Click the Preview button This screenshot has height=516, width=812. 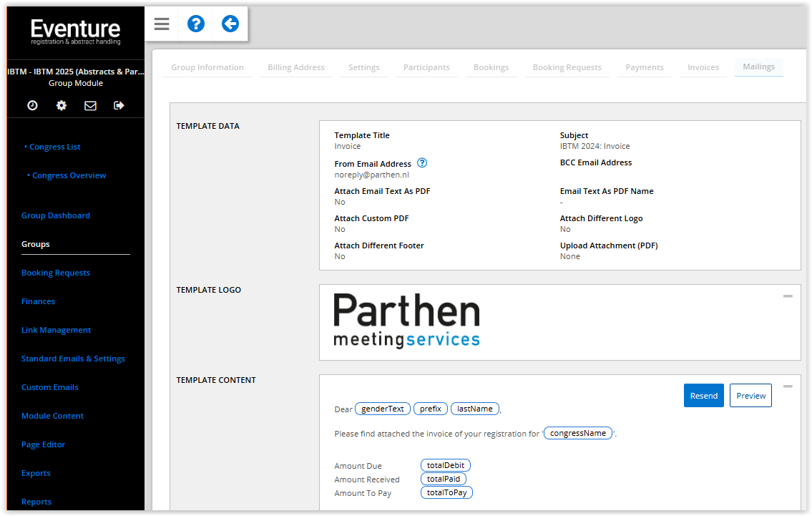click(750, 396)
